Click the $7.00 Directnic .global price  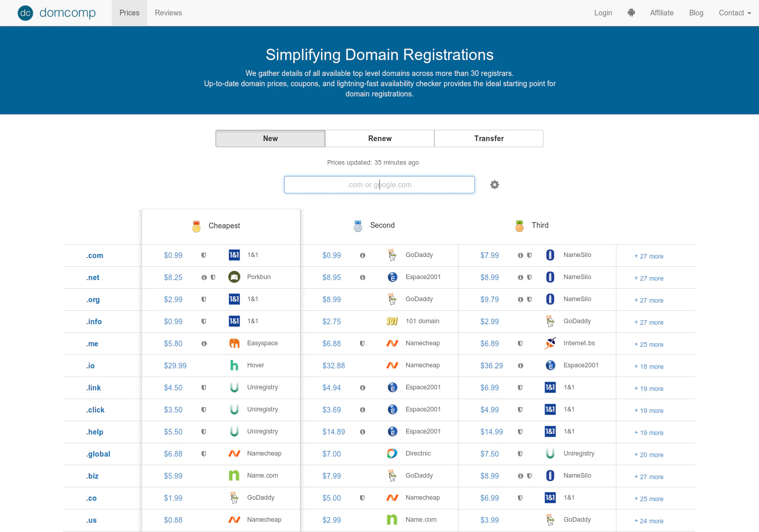click(x=332, y=454)
